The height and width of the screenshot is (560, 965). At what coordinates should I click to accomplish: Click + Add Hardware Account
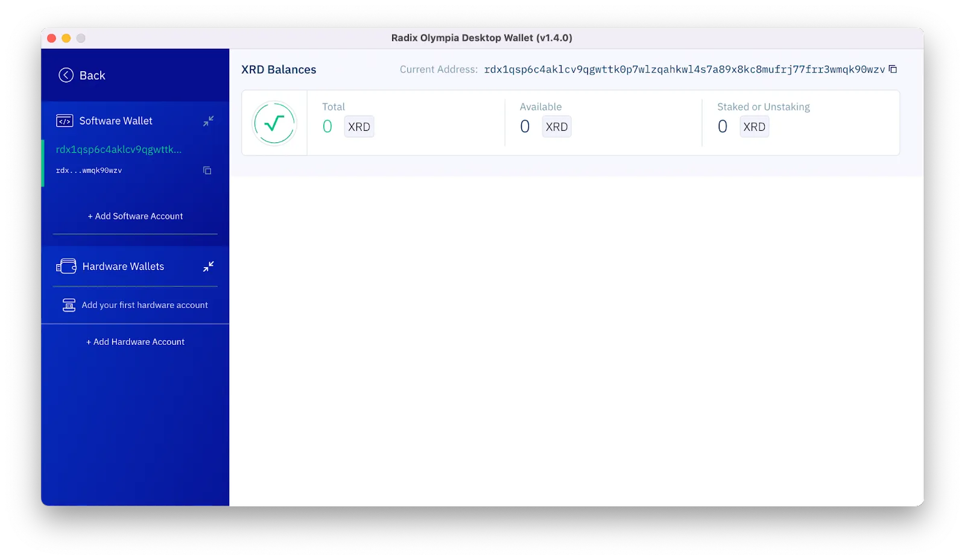pos(135,342)
